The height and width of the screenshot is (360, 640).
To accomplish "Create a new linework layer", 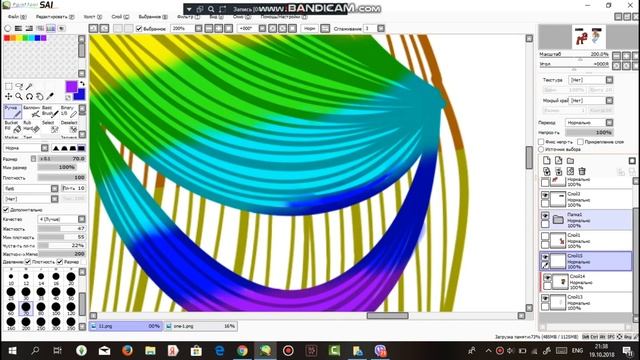I will pos(558,160).
